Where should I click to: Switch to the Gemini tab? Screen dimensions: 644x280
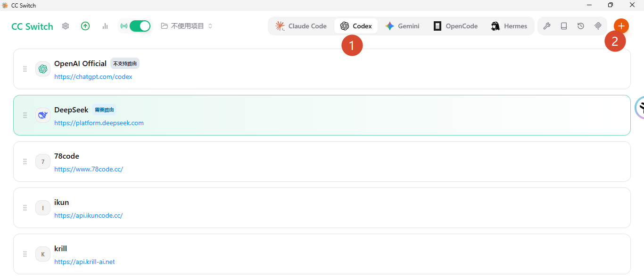[x=402, y=26]
